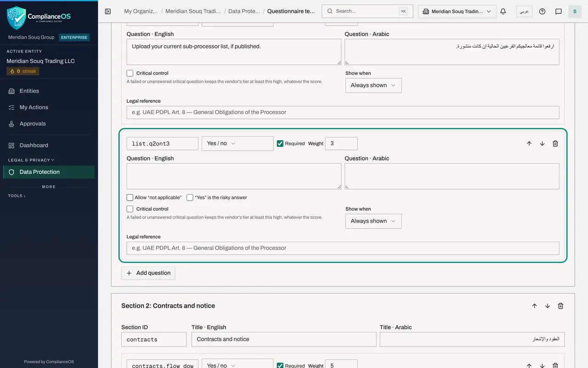Move question list.q2ont3 down
This screenshot has height=368, width=588.
(x=542, y=144)
